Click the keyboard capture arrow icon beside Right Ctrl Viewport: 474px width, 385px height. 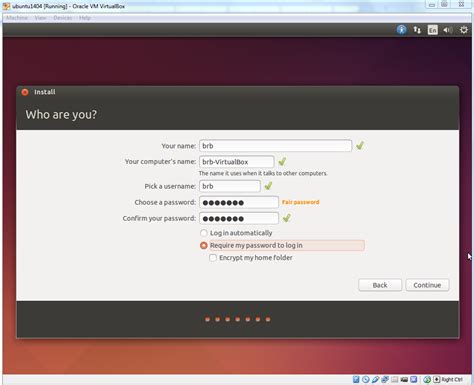point(437,379)
